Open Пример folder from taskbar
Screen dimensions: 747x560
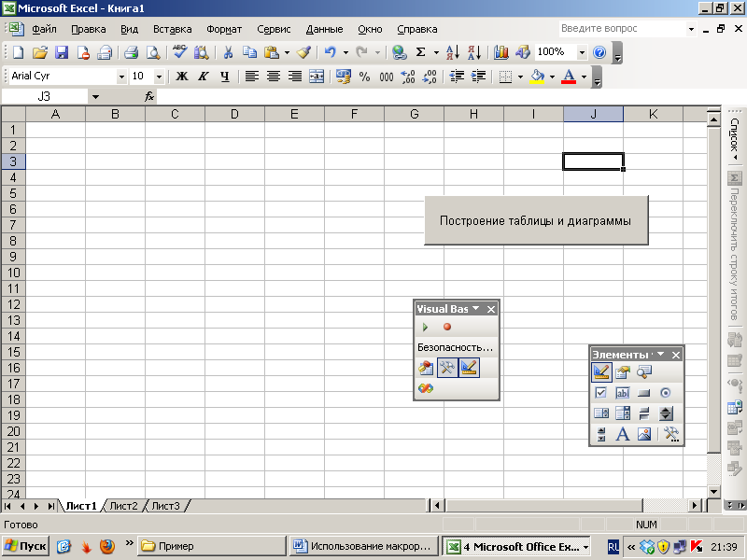point(211,546)
